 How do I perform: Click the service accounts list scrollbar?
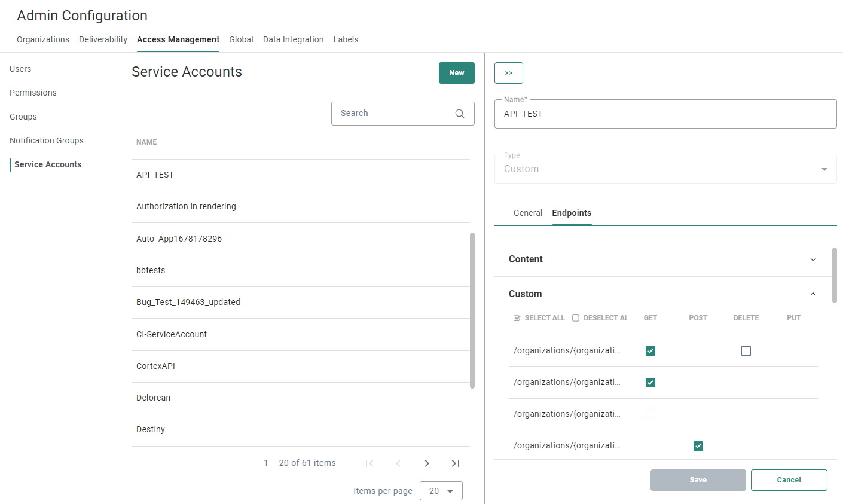472,310
